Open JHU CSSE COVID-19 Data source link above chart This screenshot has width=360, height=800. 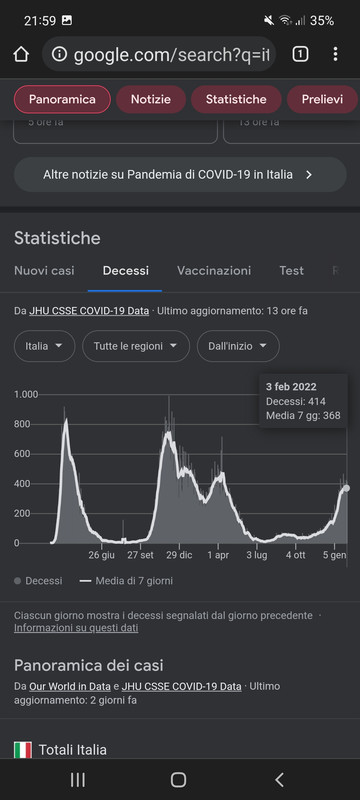(89, 311)
